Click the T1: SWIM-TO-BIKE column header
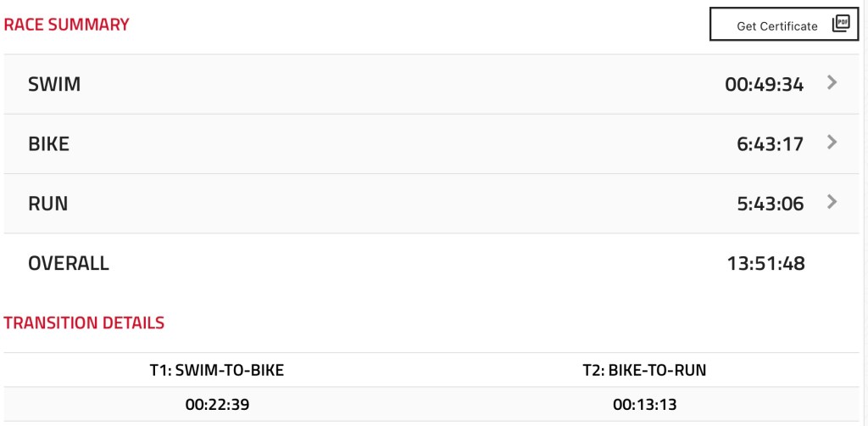 point(217,370)
